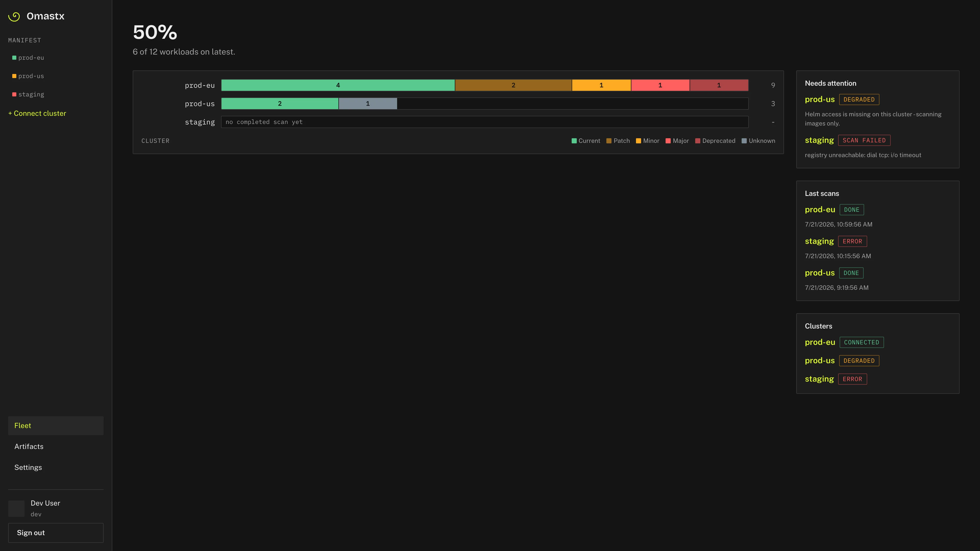Click the DONE badge next to prod-eu
The image size is (980, 551).
click(x=852, y=210)
